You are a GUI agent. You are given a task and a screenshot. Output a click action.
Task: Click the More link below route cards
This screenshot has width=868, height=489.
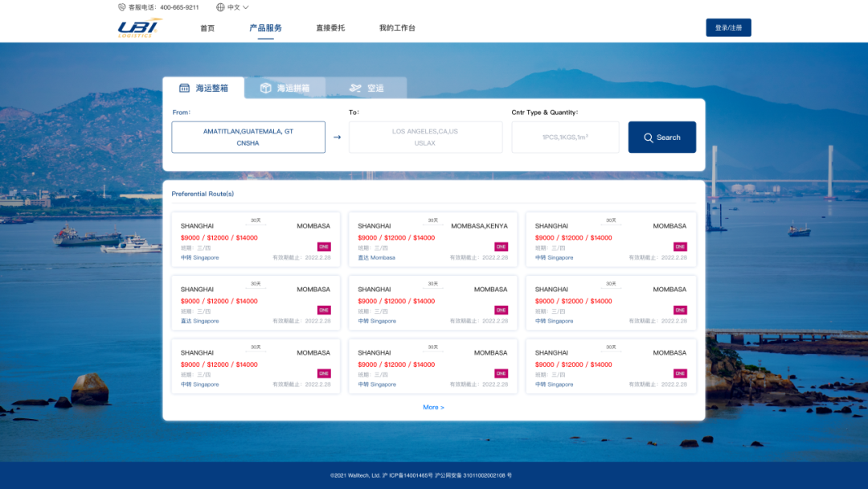433,407
